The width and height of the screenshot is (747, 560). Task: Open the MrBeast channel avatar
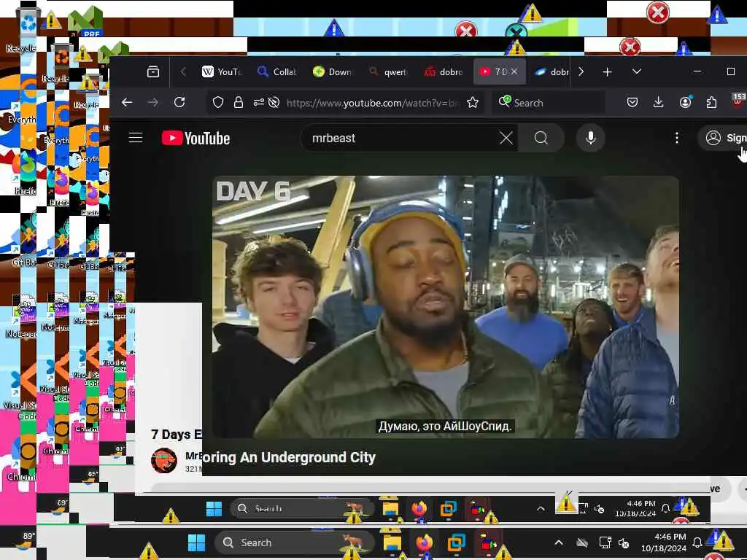(x=164, y=462)
